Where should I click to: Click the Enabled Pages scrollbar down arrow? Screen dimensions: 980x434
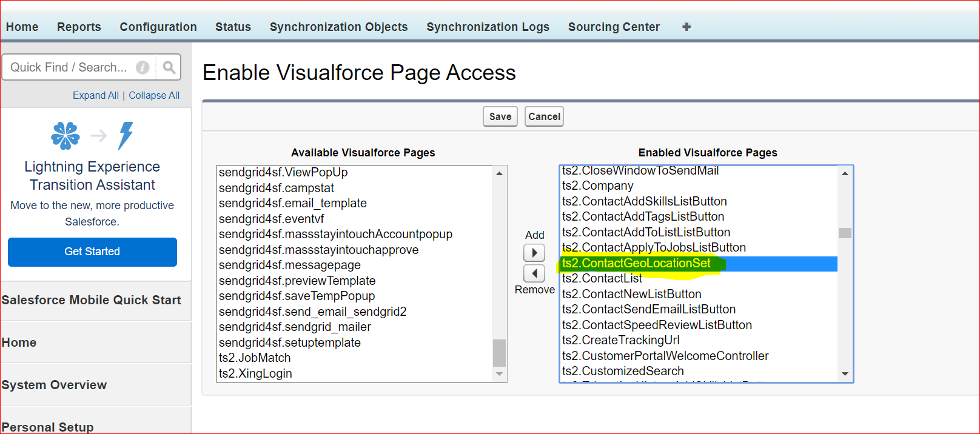pyautogui.click(x=845, y=374)
